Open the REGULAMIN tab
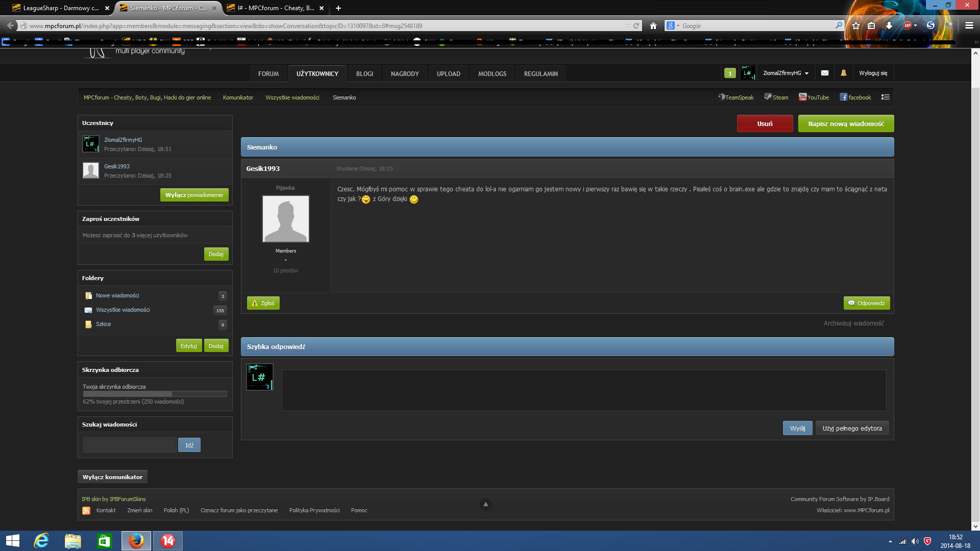The height and width of the screenshot is (551, 980). click(x=541, y=74)
